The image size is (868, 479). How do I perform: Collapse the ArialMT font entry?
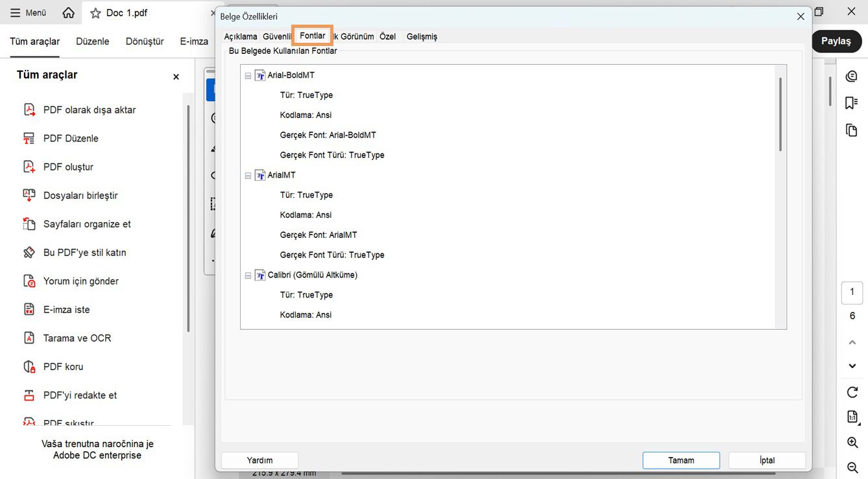click(x=248, y=176)
